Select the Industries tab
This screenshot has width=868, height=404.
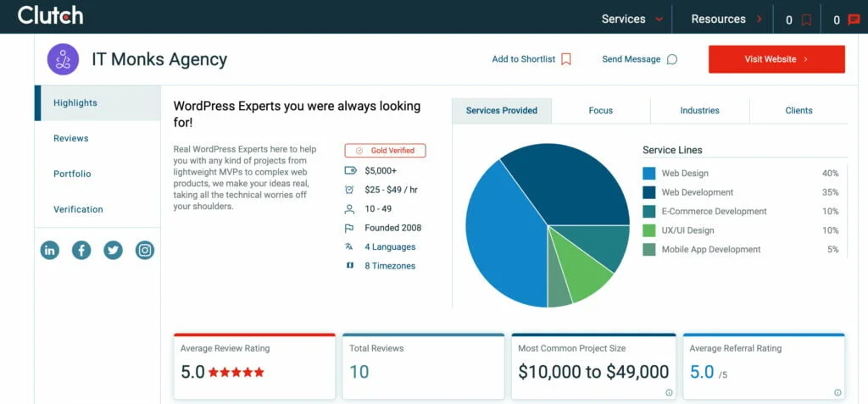click(x=699, y=110)
